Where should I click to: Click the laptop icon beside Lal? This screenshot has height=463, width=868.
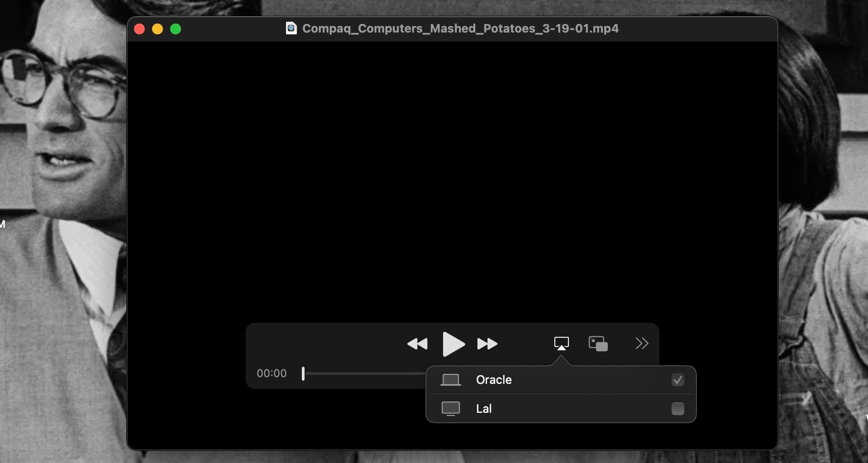click(x=451, y=408)
